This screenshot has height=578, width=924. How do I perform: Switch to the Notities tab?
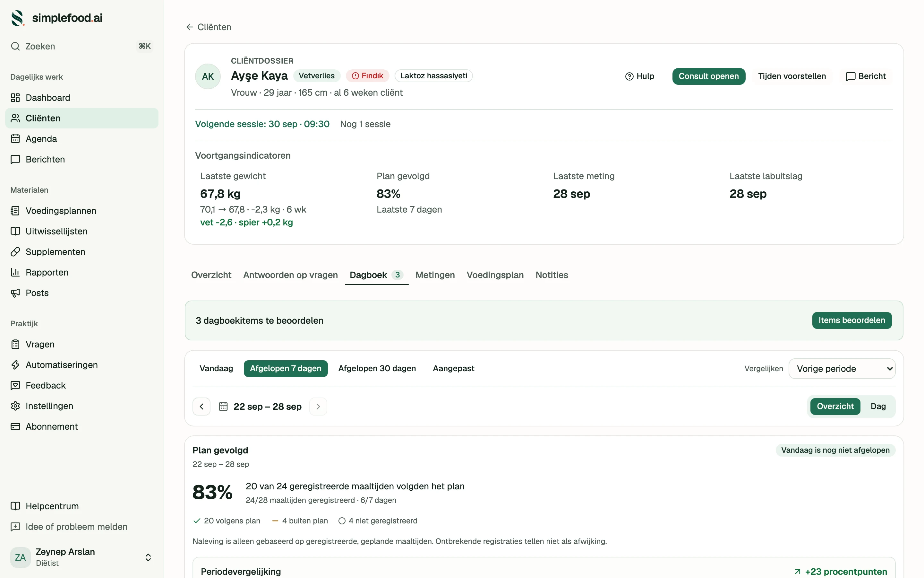click(552, 275)
